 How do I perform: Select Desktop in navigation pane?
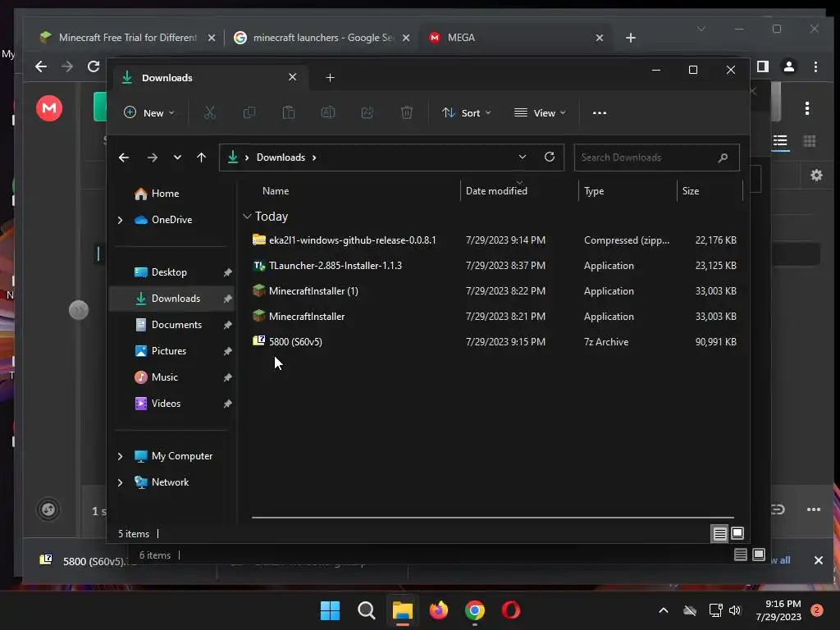pos(169,272)
